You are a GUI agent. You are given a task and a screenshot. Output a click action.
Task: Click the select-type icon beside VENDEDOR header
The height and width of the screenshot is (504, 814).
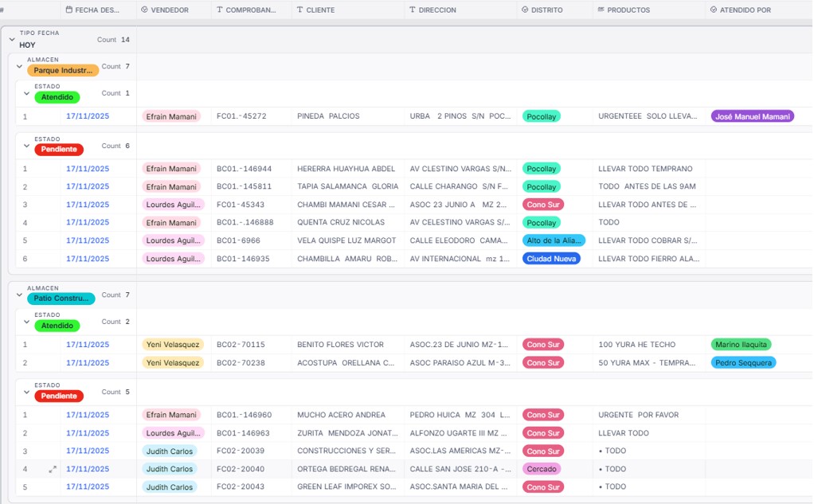coord(144,10)
